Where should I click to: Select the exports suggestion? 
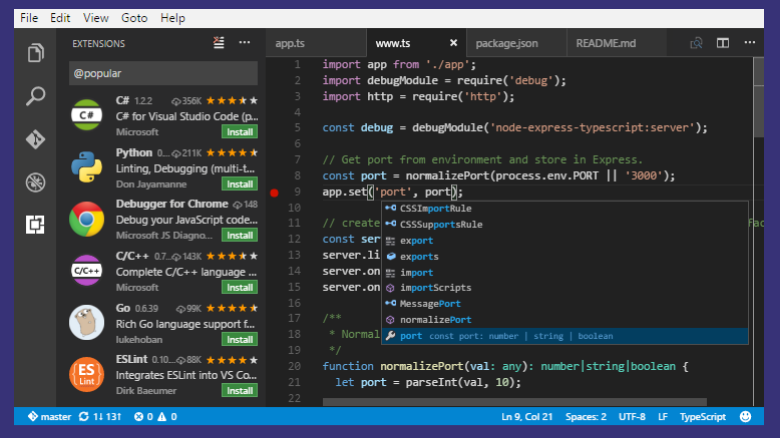(565, 256)
